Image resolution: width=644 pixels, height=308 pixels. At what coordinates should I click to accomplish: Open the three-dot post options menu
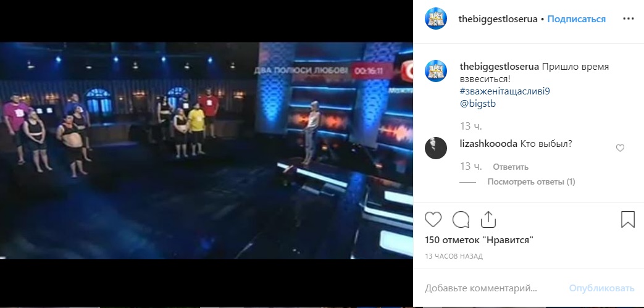tap(629, 19)
